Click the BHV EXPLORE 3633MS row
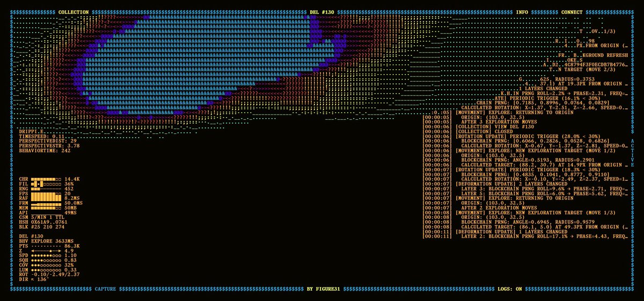The height and width of the screenshot is (301, 644). [46, 241]
